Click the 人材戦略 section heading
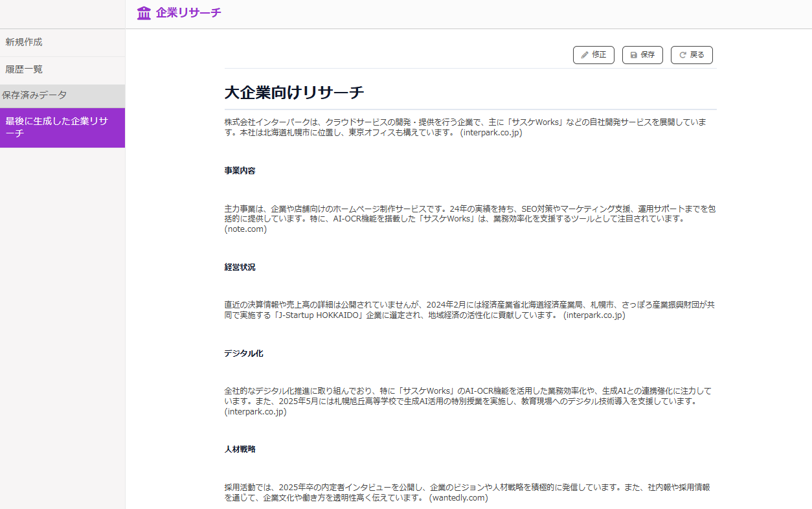This screenshot has width=812, height=509. point(240,449)
